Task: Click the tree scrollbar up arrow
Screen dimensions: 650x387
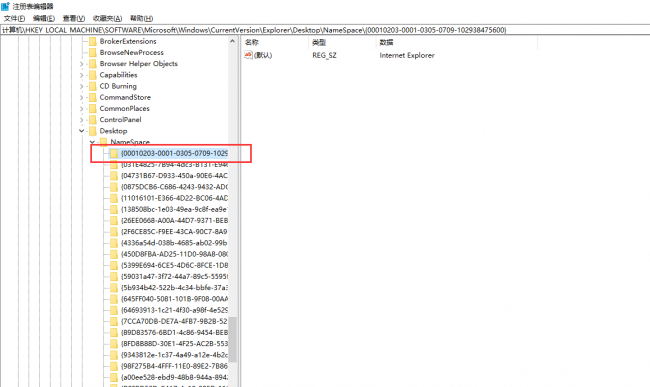Action: click(x=233, y=41)
